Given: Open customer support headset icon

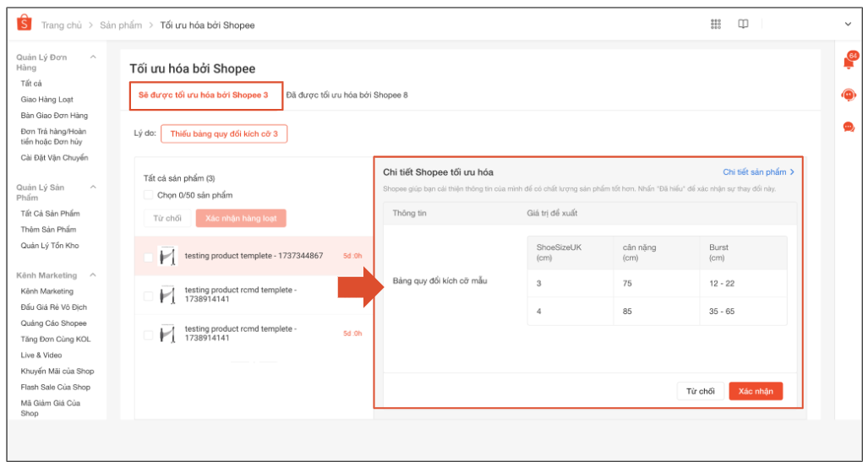Looking at the screenshot, I should click(849, 95).
